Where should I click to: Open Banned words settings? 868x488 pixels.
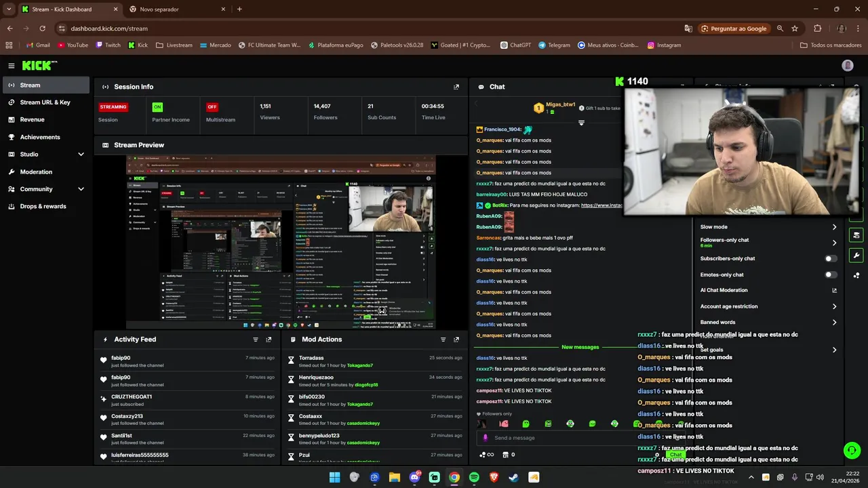[x=769, y=323]
